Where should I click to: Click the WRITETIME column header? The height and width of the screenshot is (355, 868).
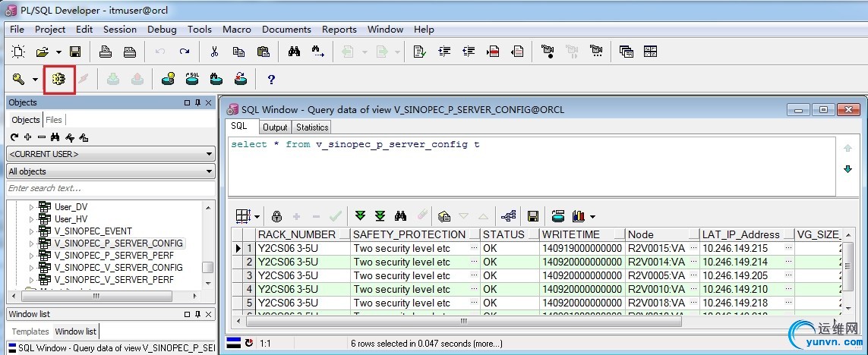coord(582,234)
